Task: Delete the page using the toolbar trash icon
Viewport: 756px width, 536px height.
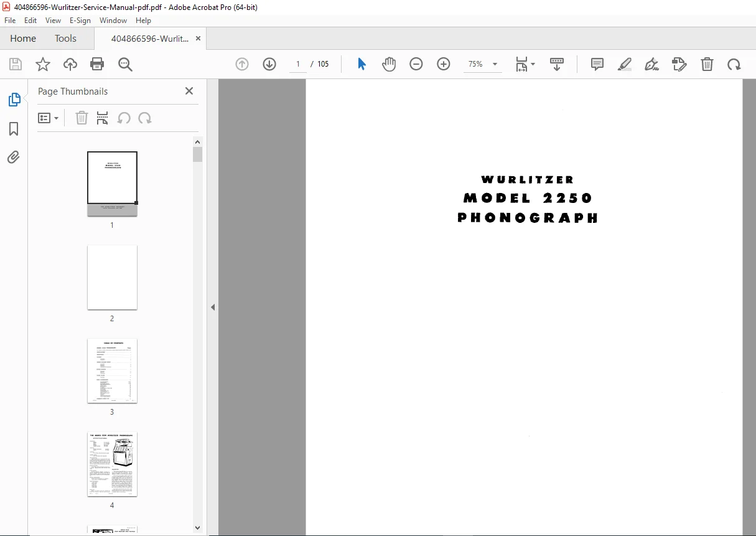Action: click(707, 64)
